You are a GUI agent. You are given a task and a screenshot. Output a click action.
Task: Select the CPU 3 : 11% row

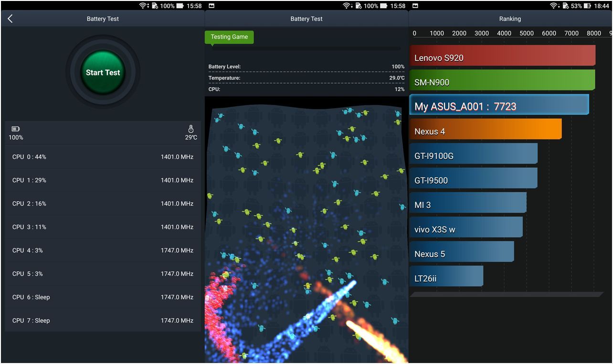tap(103, 227)
